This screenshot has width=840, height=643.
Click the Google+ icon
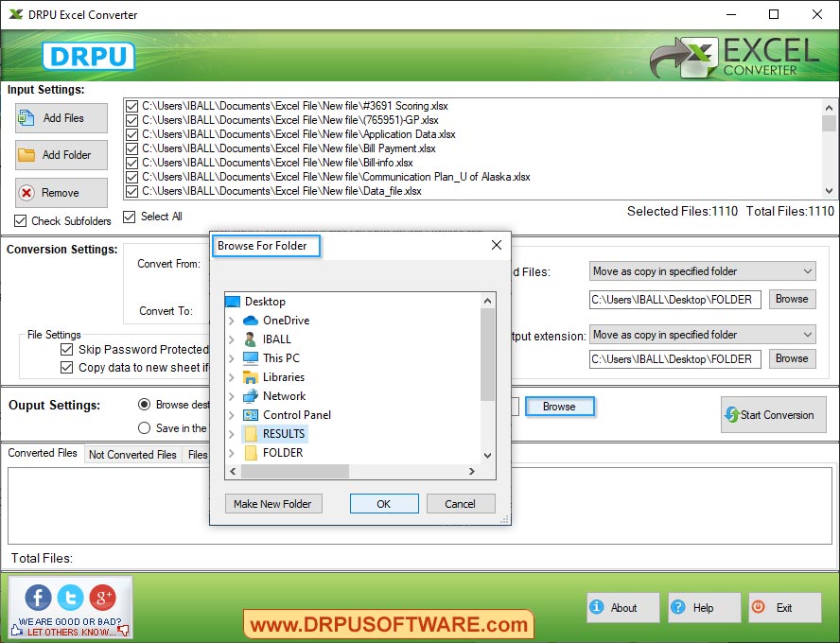point(103,598)
